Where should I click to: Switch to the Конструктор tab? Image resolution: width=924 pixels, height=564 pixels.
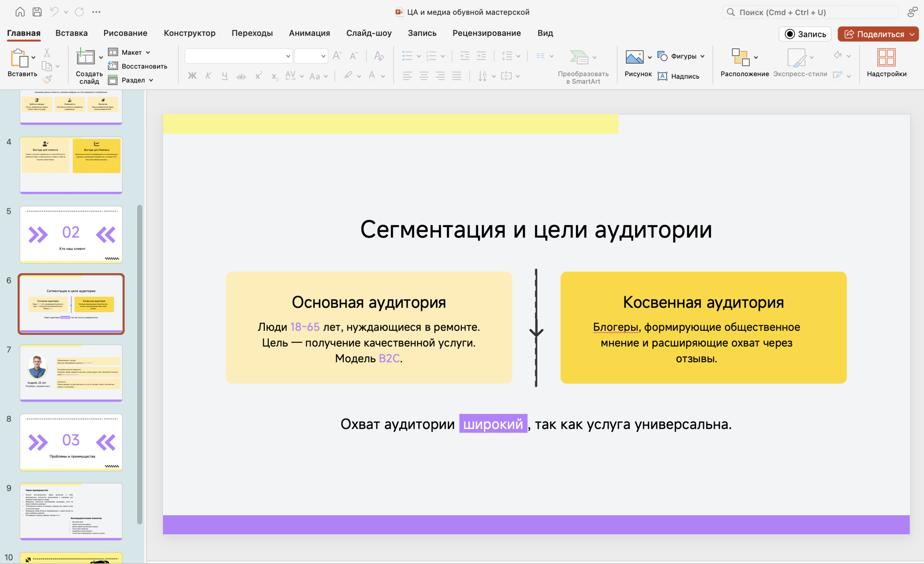click(x=189, y=33)
